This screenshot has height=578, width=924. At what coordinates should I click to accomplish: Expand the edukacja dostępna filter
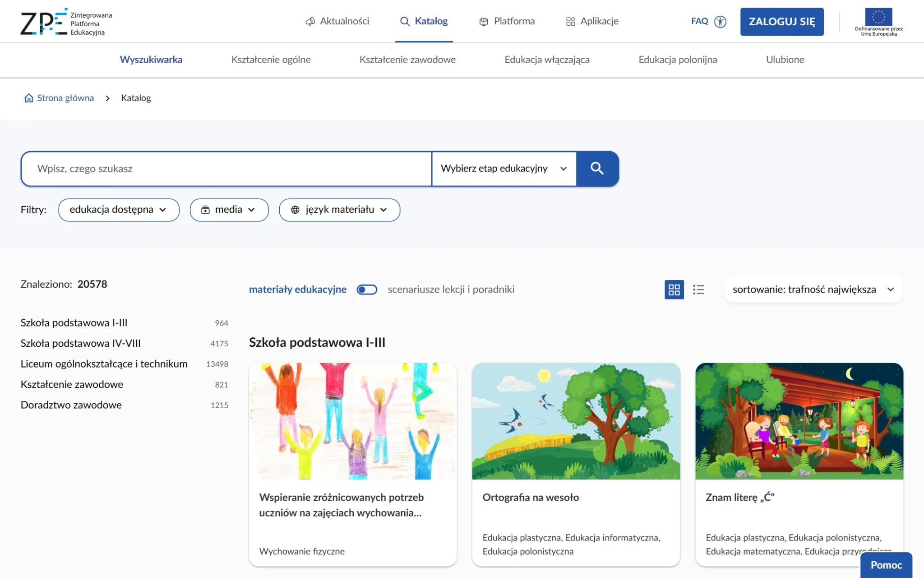pyautogui.click(x=119, y=210)
